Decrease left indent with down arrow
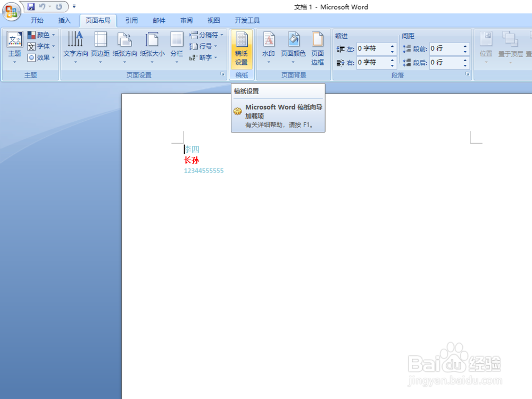This screenshot has height=399, width=532. click(x=393, y=52)
